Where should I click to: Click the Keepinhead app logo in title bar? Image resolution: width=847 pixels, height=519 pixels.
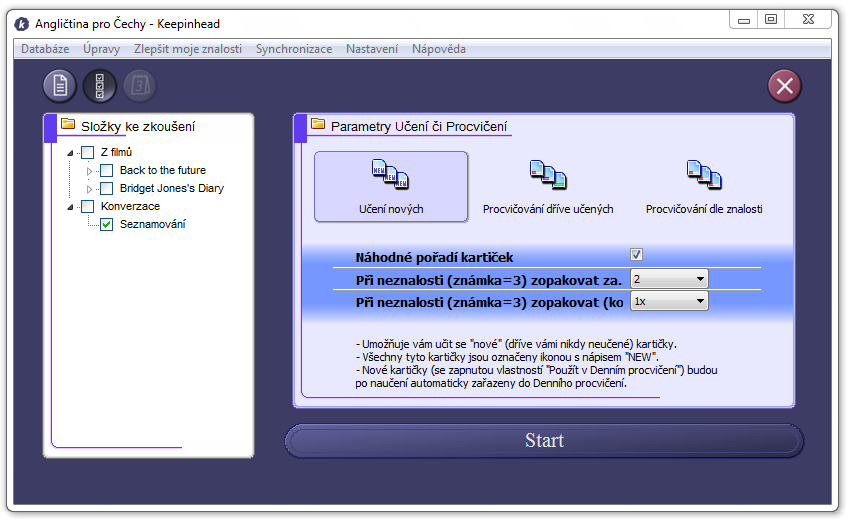coord(22,24)
